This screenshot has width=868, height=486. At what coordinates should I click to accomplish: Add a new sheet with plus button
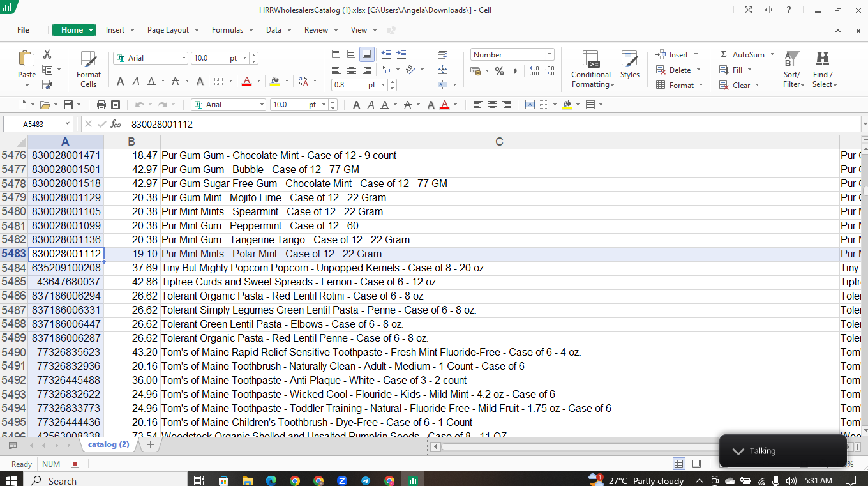click(150, 444)
